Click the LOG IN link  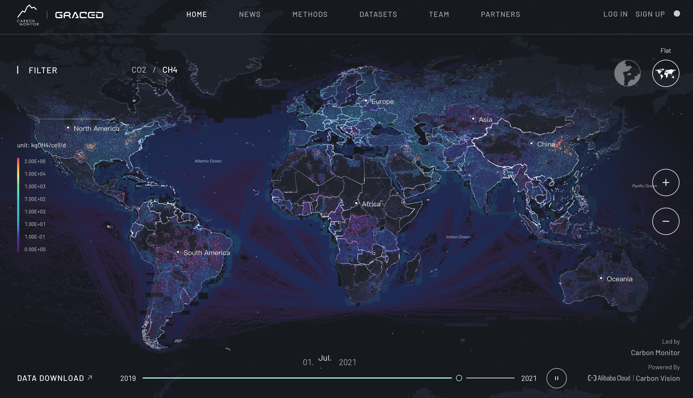[615, 14]
